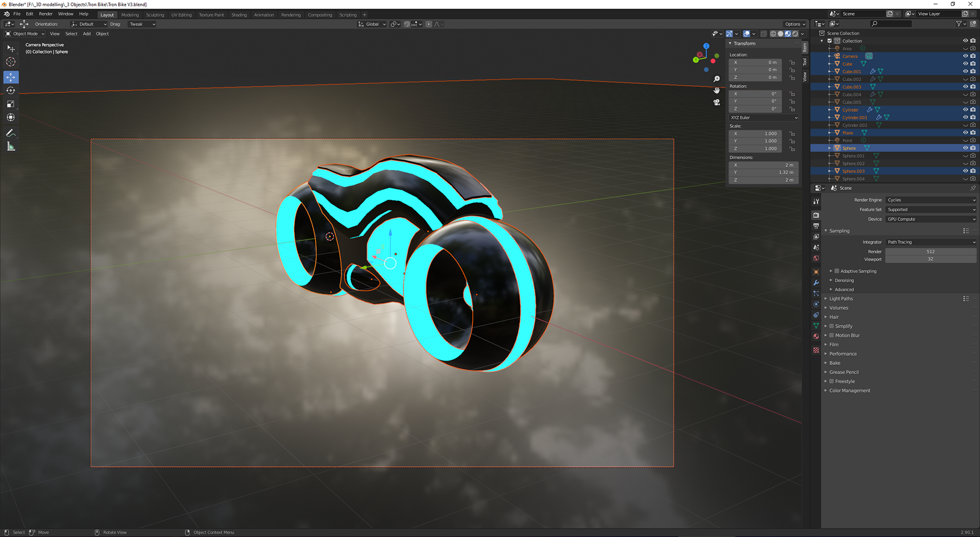The width and height of the screenshot is (980, 537).
Task: Pin the properties editor with pin icon
Action: (973, 188)
